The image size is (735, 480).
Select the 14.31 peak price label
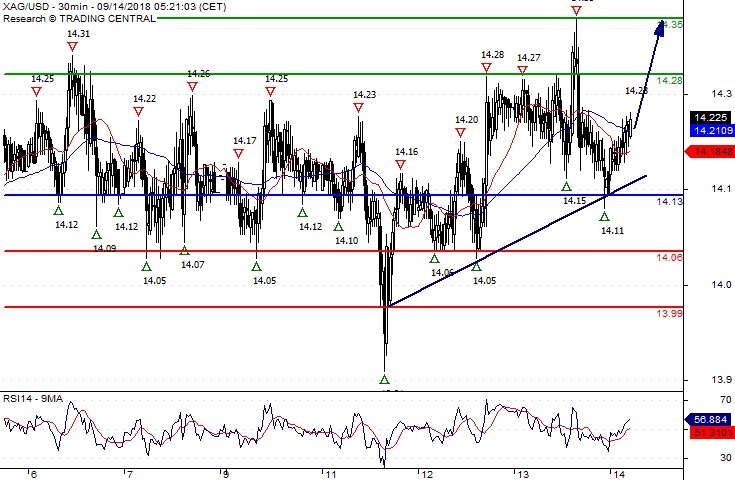pyautogui.click(x=78, y=34)
